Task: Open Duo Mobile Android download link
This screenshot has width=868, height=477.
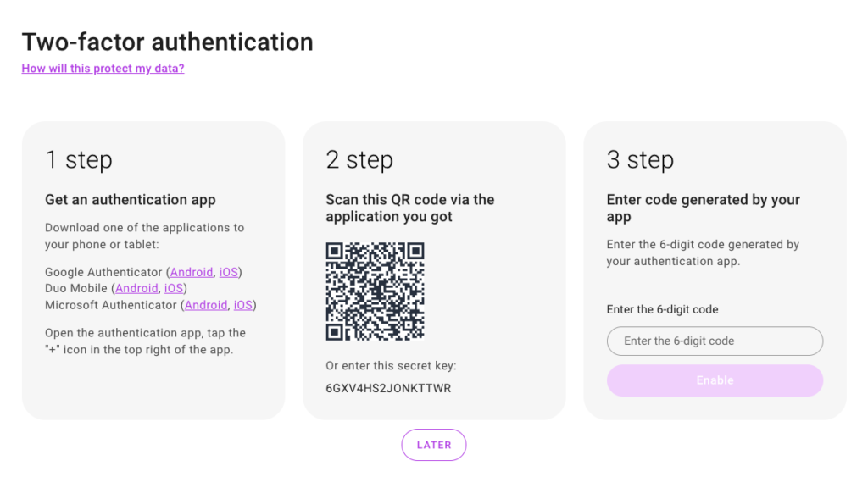Action: pyautogui.click(x=136, y=288)
